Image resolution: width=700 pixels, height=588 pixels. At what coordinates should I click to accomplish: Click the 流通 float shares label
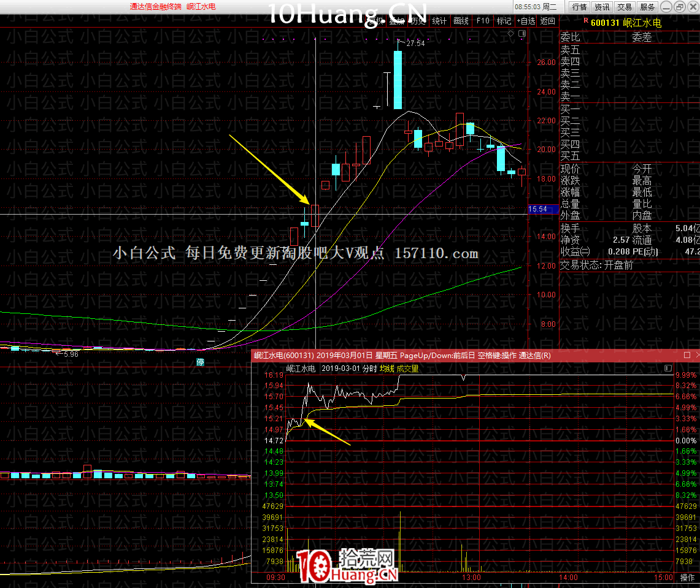642,240
